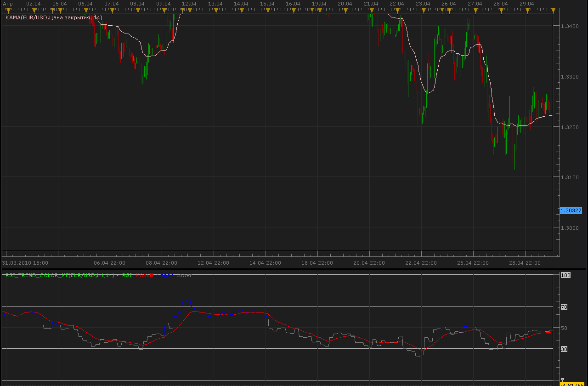The height and width of the screenshot is (386, 588).
Task: Click the 1.3000 price axis label
Action: pos(570,228)
